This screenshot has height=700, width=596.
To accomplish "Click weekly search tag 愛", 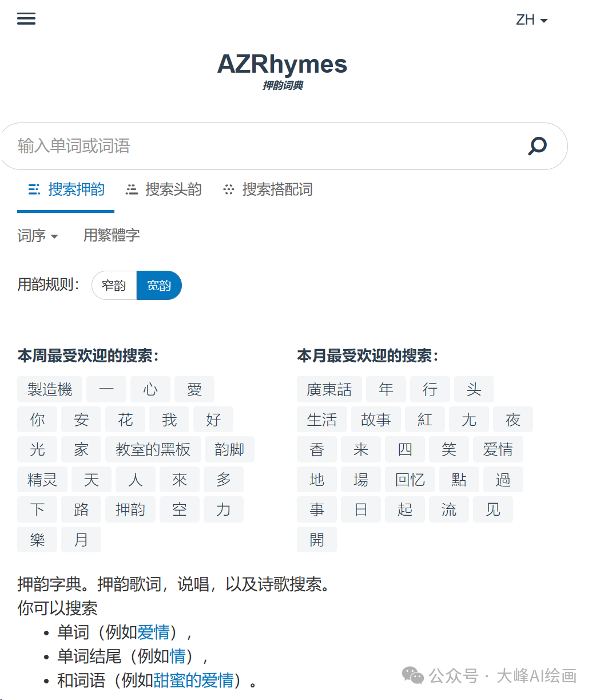I will coord(194,390).
